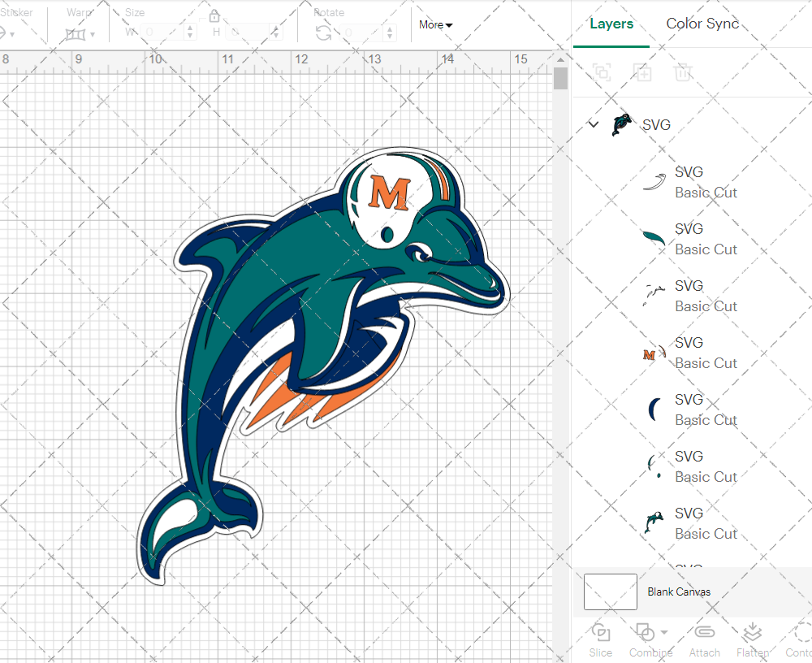Collapse the SVG group layer
The image size is (812, 663).
[x=594, y=124]
